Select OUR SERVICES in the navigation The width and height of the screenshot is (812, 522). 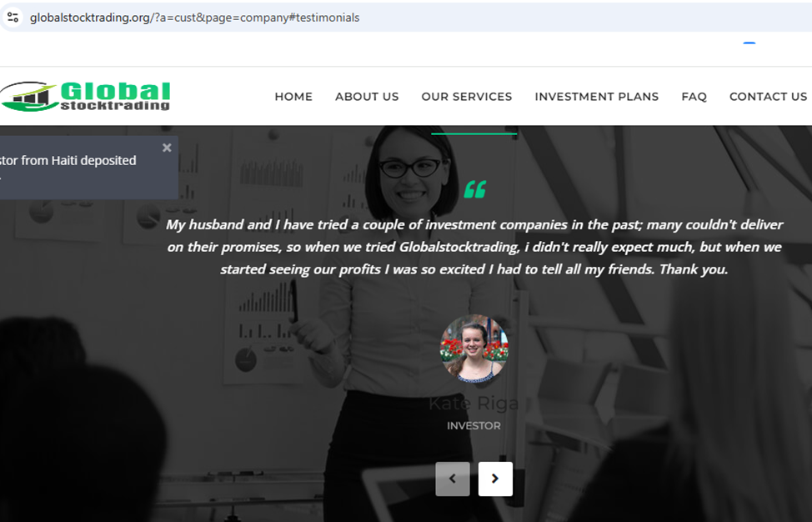tap(467, 97)
